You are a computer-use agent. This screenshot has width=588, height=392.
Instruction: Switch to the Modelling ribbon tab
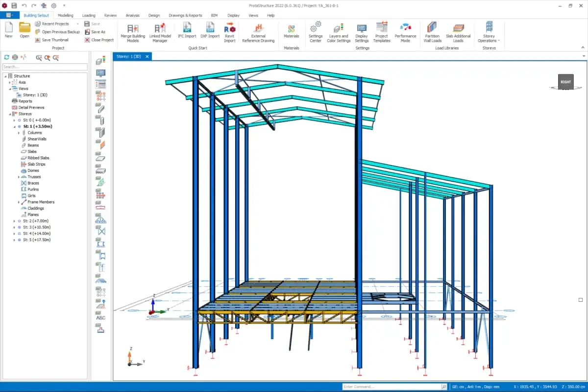65,15
